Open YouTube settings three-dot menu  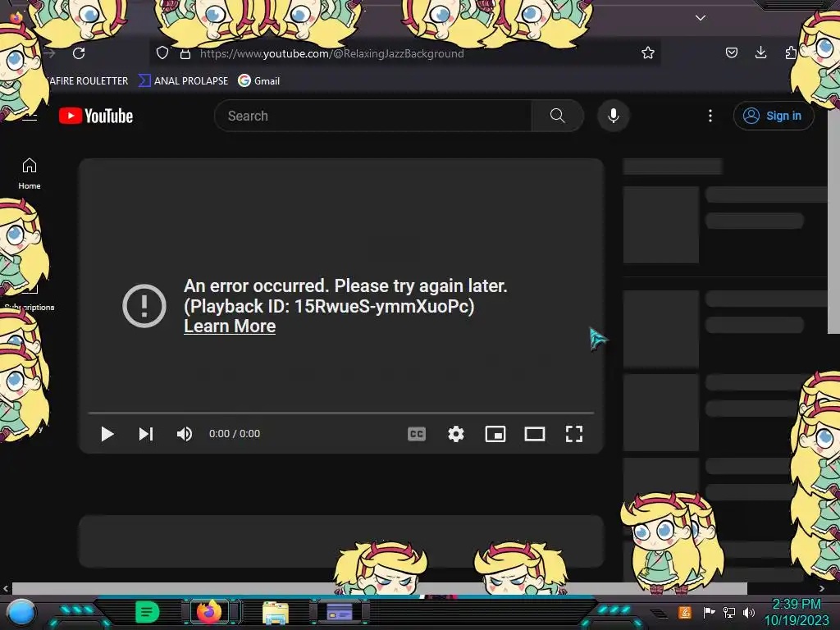pyautogui.click(x=710, y=116)
